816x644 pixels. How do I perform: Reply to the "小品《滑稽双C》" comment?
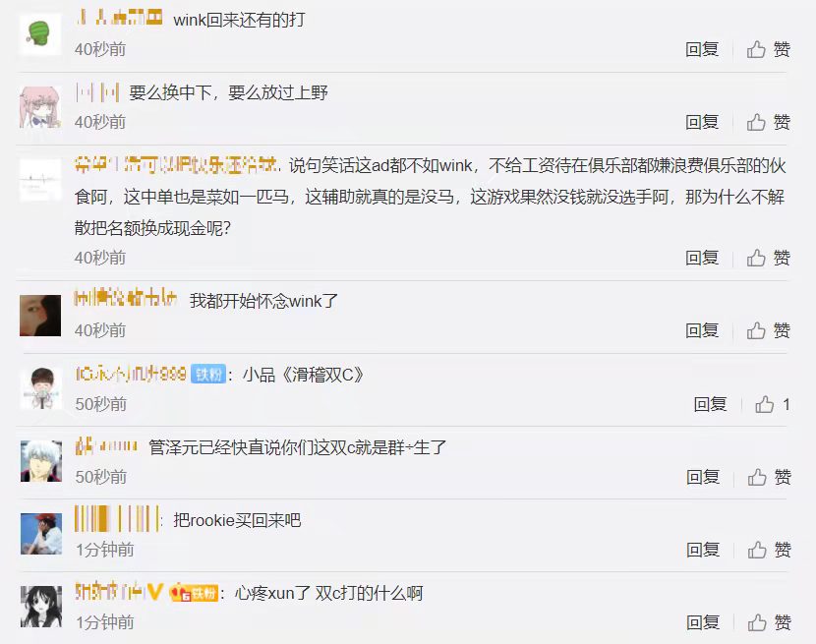[x=711, y=404]
